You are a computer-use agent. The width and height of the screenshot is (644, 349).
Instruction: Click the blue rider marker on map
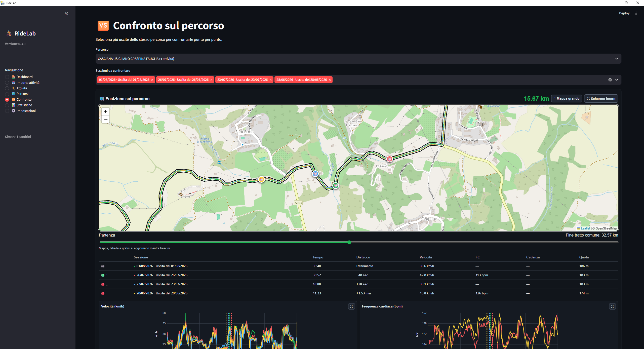315,174
